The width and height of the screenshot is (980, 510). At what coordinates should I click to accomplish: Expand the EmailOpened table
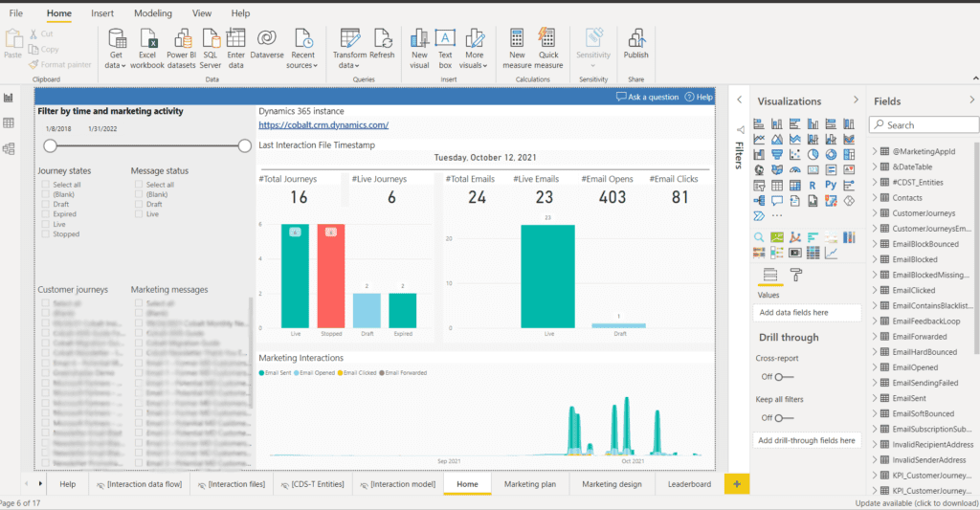[875, 367]
